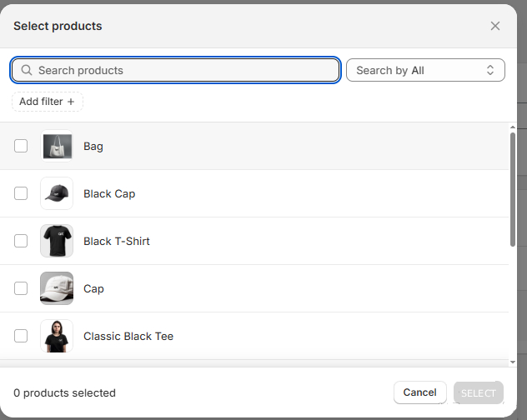This screenshot has height=420, width=527.
Task: Check the Black T-Shirt checkbox
Action: 21,242
